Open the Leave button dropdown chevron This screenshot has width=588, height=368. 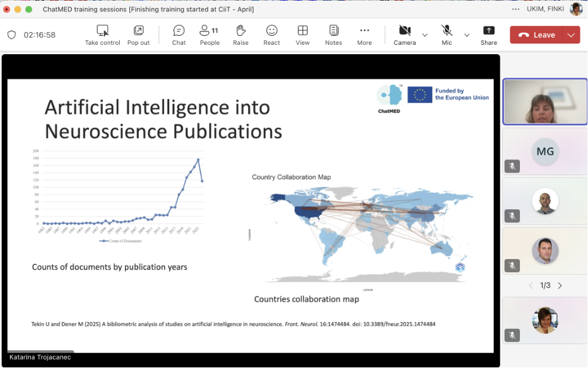(x=571, y=35)
